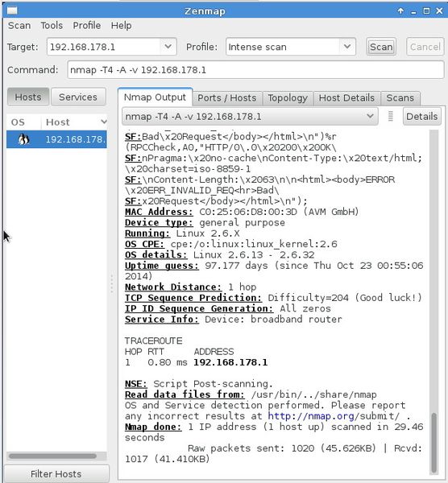Click the 'Raw packets sent: 1020' line

click(305, 448)
